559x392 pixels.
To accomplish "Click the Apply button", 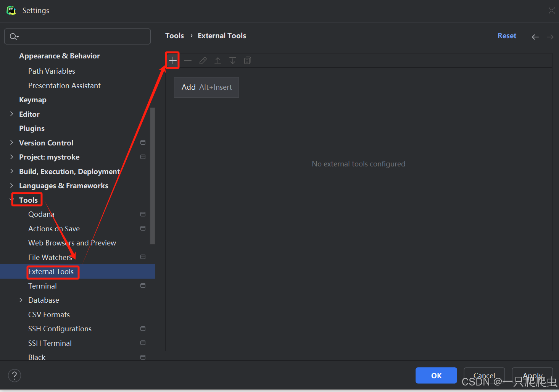I will pos(532,376).
